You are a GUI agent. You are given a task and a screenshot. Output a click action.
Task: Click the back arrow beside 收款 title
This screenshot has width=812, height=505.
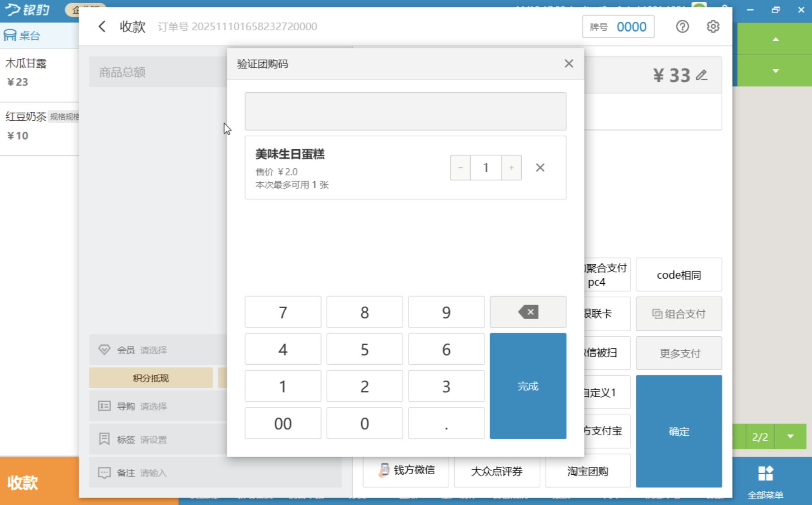pyautogui.click(x=102, y=27)
